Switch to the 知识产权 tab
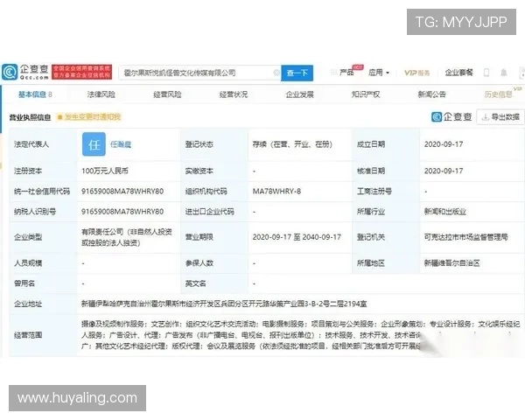The width and height of the screenshot is (525, 420). (366, 94)
